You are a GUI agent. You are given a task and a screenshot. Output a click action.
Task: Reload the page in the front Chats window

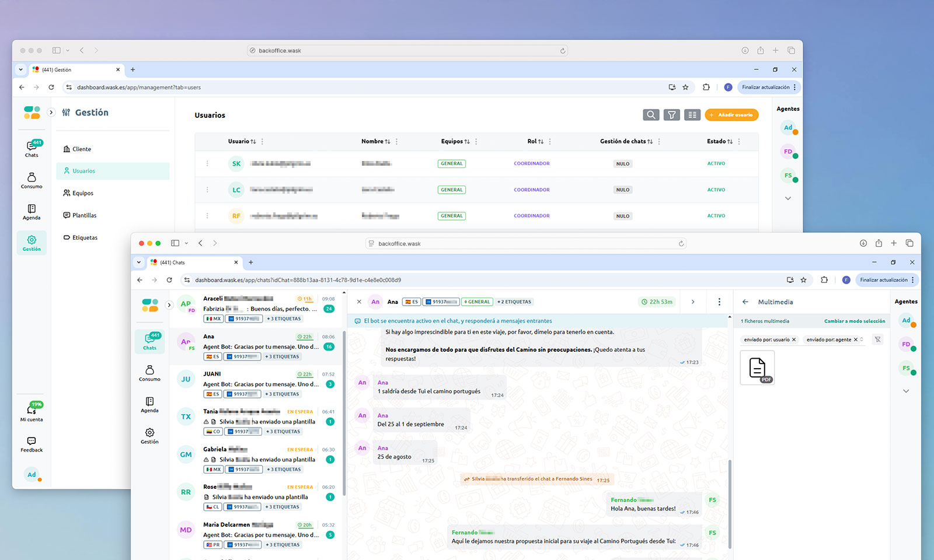point(169,280)
